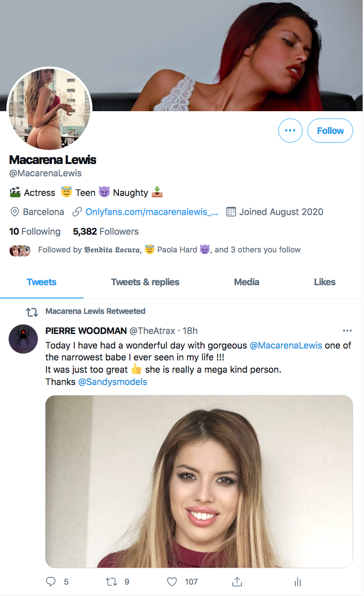Click the reply icon under the tweet

click(51, 581)
